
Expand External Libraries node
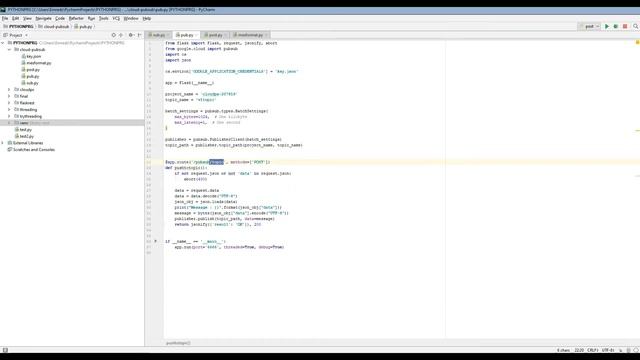(x=3, y=143)
